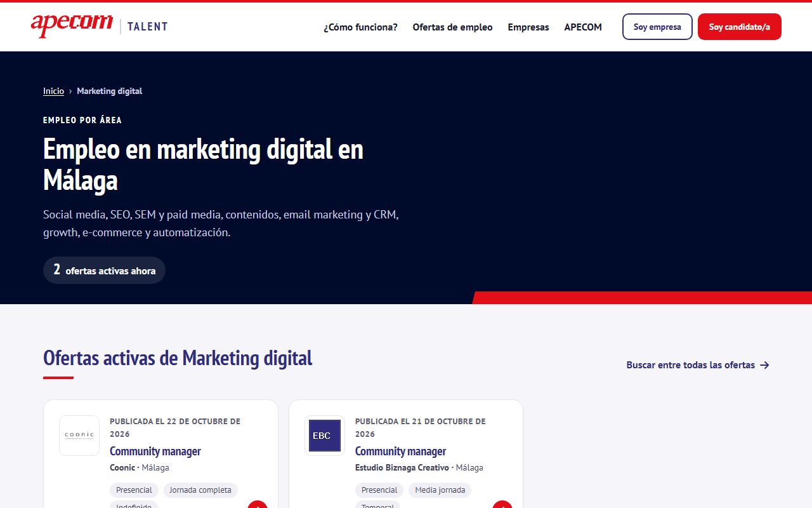The height and width of the screenshot is (508, 812).
Task: Open the APECOM menu item
Action: (x=583, y=27)
